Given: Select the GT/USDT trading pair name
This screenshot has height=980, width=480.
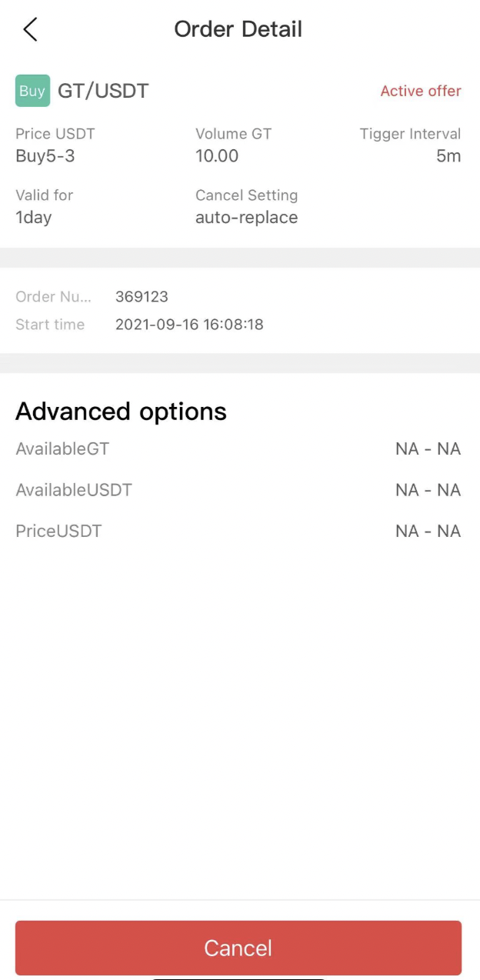Looking at the screenshot, I should (103, 91).
